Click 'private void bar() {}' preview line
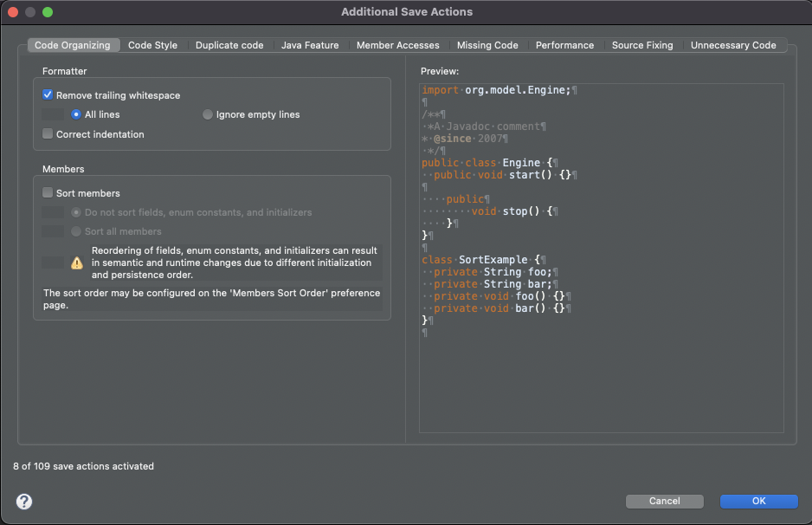 (499, 308)
